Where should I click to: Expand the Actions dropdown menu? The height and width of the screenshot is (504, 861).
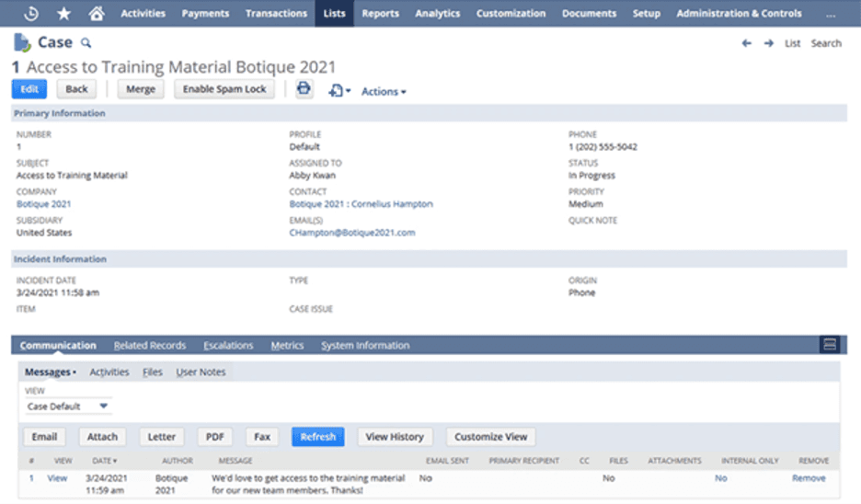384,91
